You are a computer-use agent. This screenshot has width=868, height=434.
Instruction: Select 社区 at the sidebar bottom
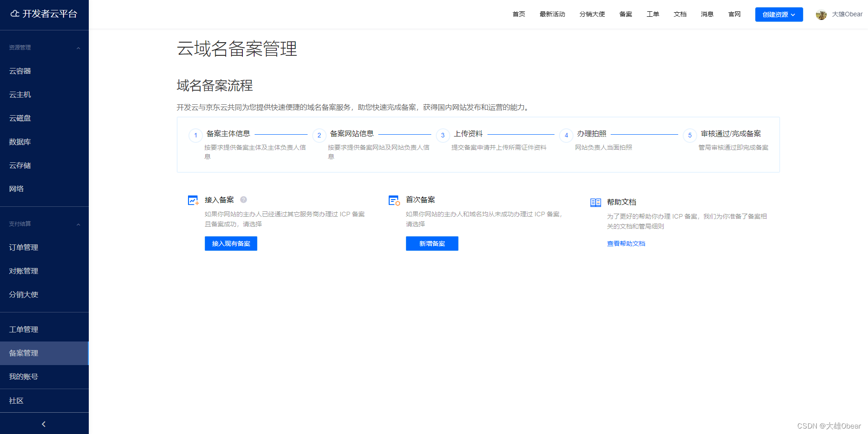point(16,400)
